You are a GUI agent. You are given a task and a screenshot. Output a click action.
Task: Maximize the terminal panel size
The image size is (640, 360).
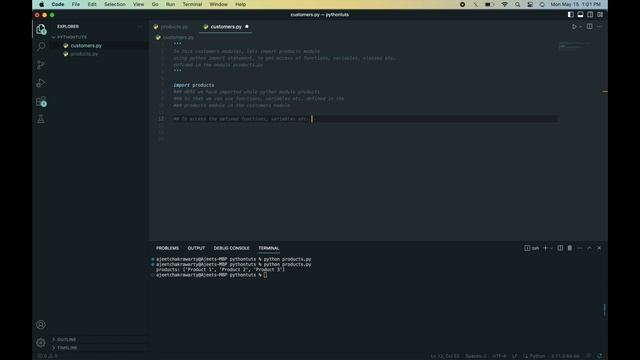[x=589, y=248]
